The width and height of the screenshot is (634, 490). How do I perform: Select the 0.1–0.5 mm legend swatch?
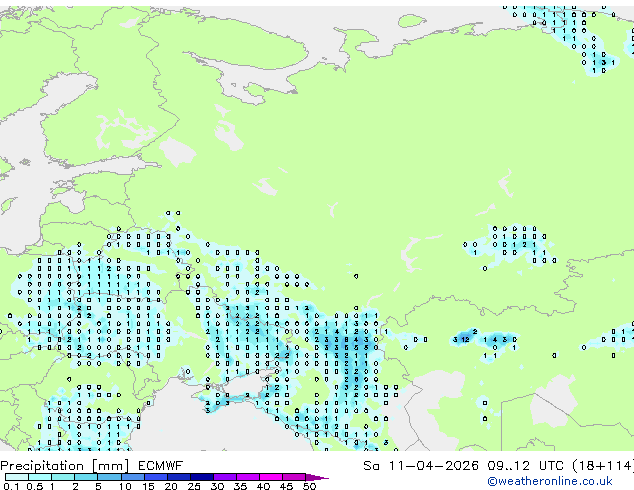pyautogui.click(x=17, y=477)
